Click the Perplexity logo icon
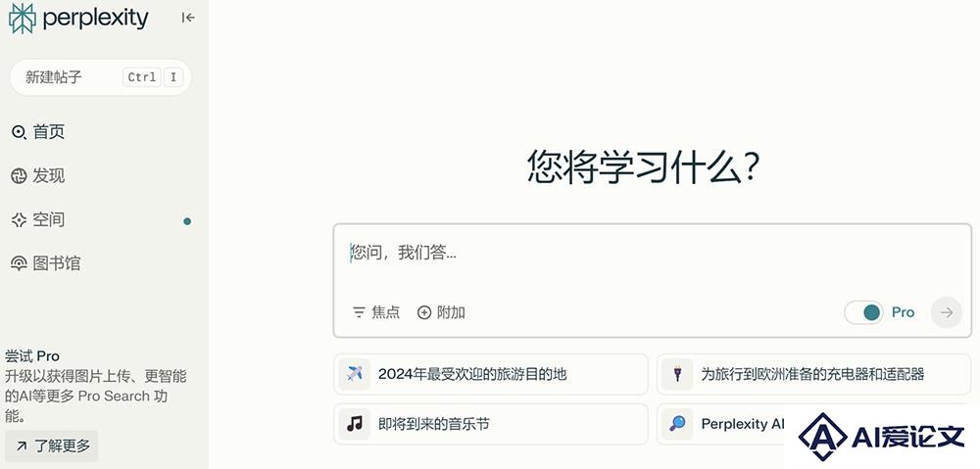The height and width of the screenshot is (469, 980). click(23, 18)
